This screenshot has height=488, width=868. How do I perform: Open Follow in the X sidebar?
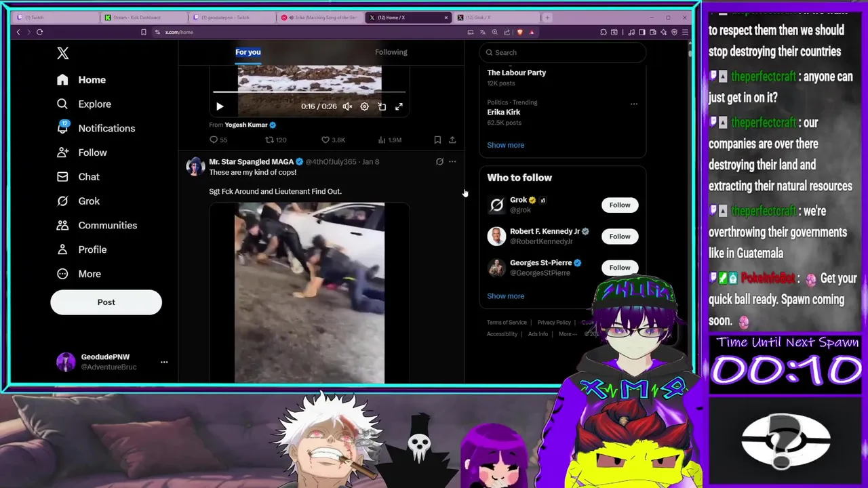(x=82, y=152)
